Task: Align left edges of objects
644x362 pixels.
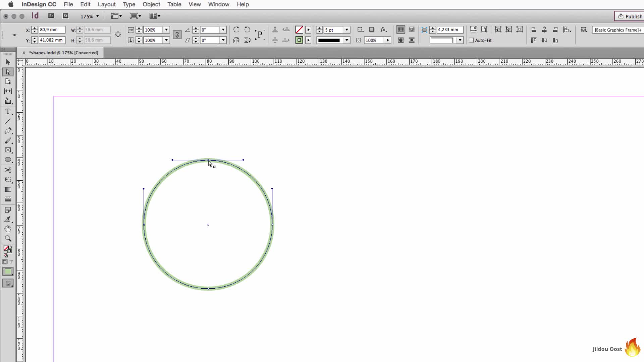Action: [x=533, y=29]
